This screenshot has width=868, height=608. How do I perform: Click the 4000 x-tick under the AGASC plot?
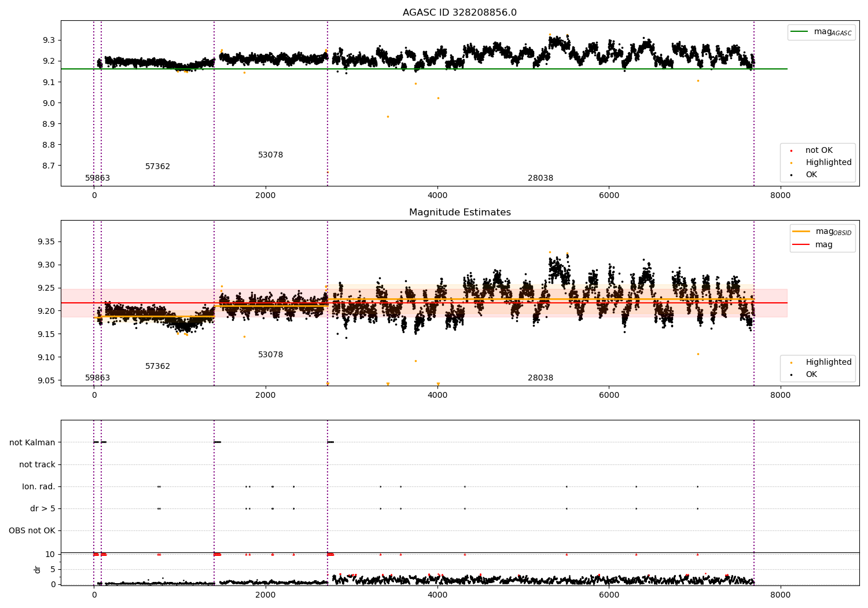tap(437, 196)
